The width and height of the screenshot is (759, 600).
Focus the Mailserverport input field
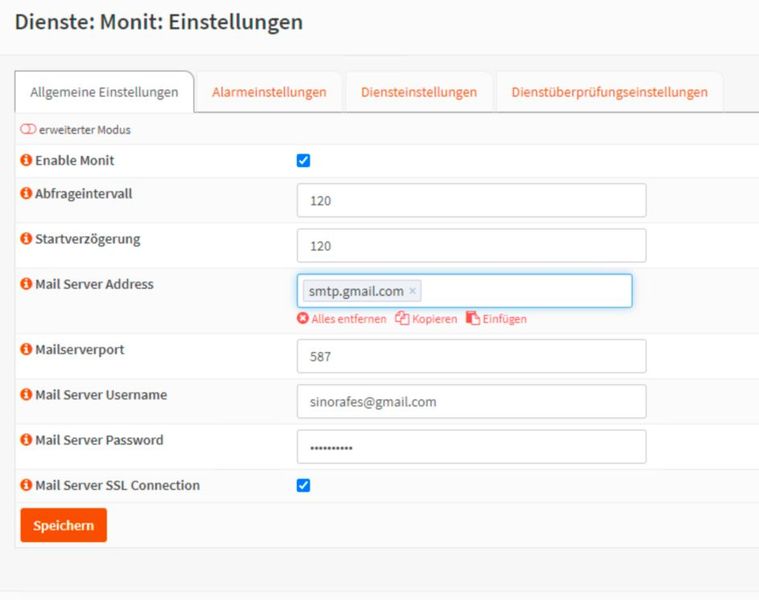(x=471, y=356)
